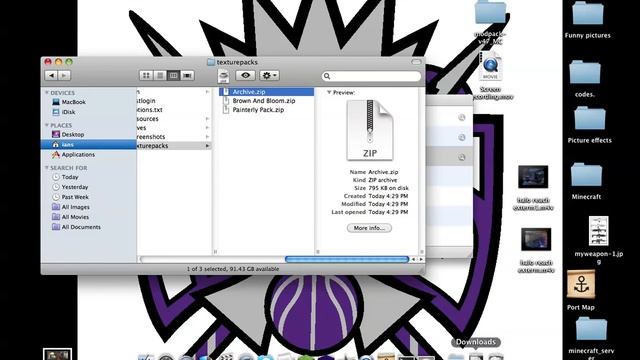Go forward with the Finder forward arrow
This screenshot has width=640, height=360.
[64, 76]
